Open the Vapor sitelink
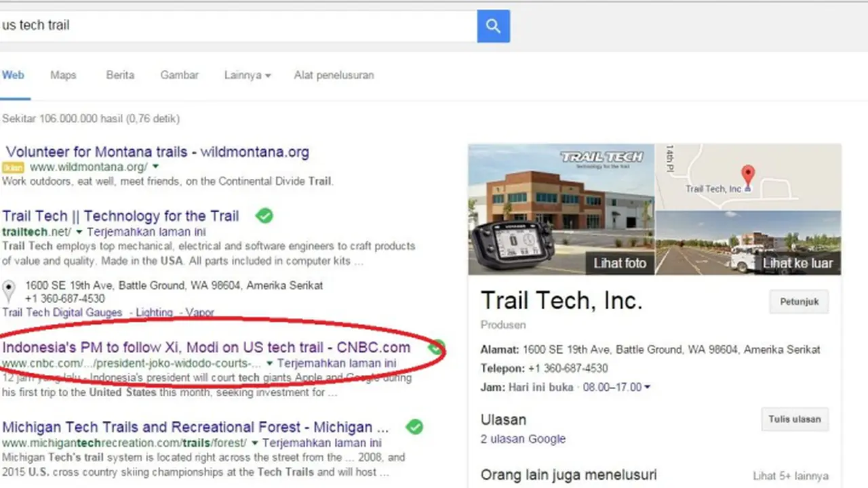Viewport: 868px width, 488px height. pyautogui.click(x=200, y=312)
